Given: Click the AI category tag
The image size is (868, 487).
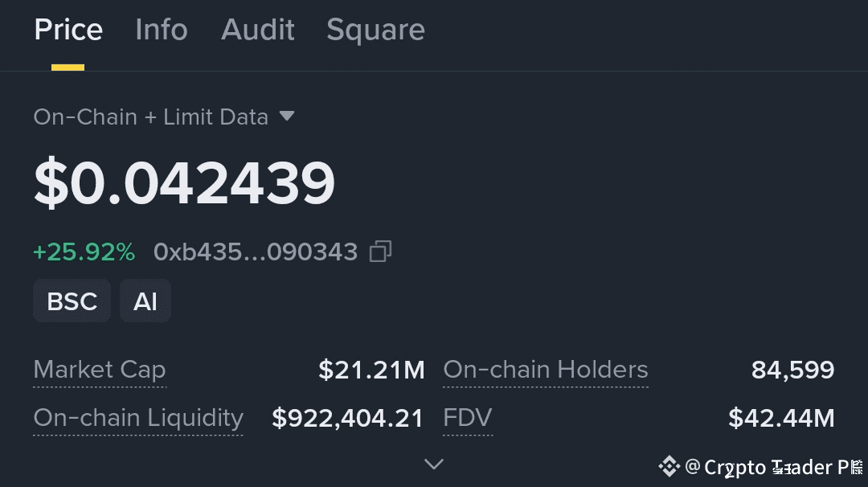Looking at the screenshot, I should coord(145,301).
